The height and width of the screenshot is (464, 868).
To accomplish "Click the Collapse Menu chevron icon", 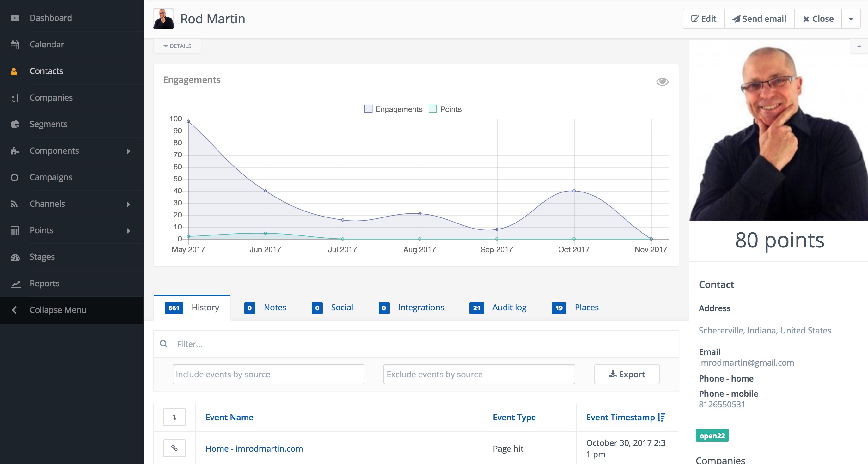I will click(14, 310).
